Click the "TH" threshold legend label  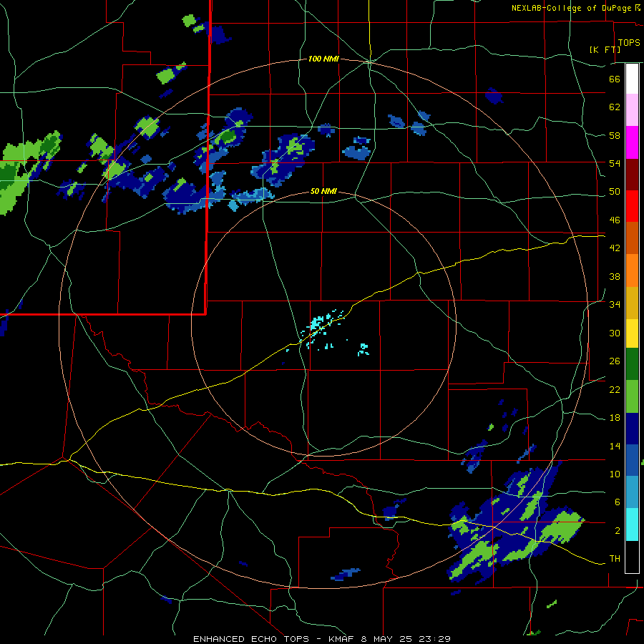click(615, 558)
